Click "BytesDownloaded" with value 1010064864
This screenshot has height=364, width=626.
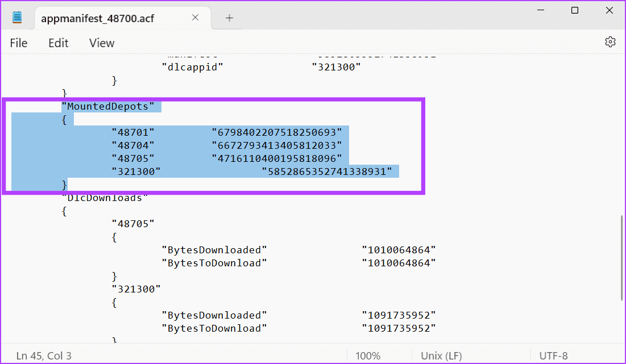(x=214, y=250)
